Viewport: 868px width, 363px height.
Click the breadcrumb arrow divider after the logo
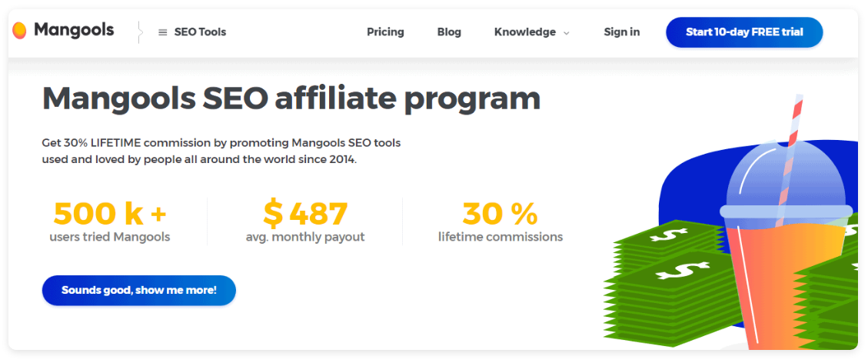point(139,32)
